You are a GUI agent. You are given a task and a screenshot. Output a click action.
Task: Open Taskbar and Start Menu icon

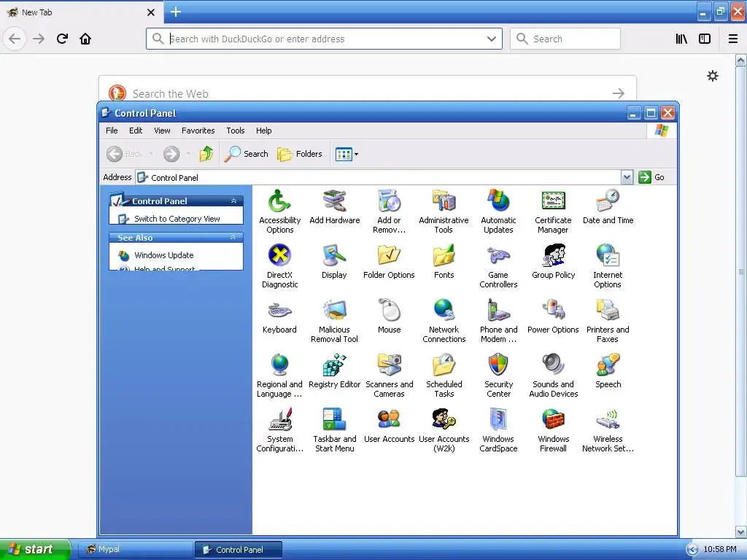coord(334,430)
